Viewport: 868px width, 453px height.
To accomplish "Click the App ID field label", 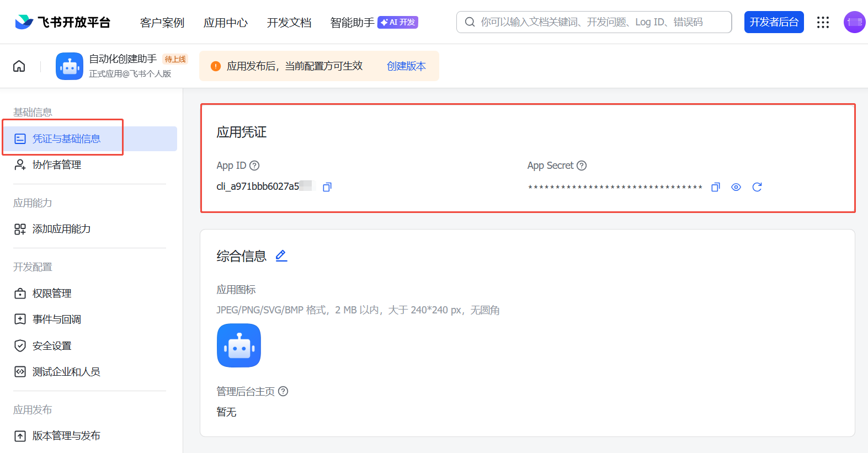I will (x=231, y=166).
